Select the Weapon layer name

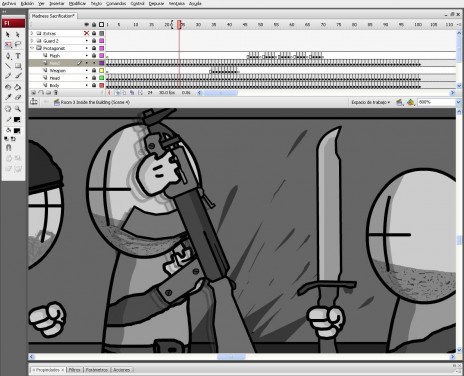click(x=58, y=70)
